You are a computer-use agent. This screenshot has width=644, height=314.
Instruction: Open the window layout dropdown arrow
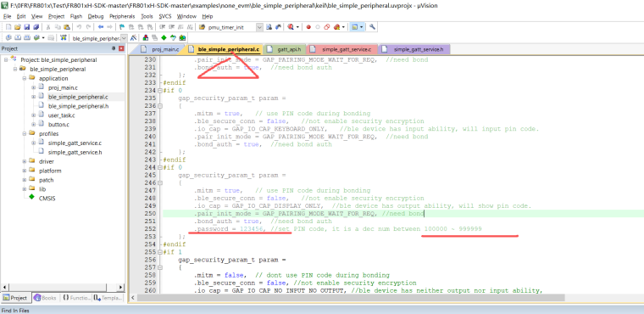362,27
